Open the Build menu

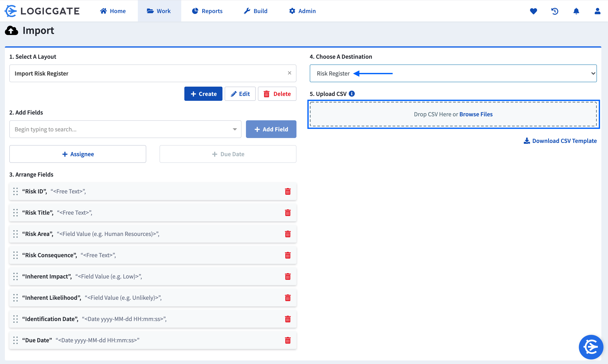tap(255, 11)
